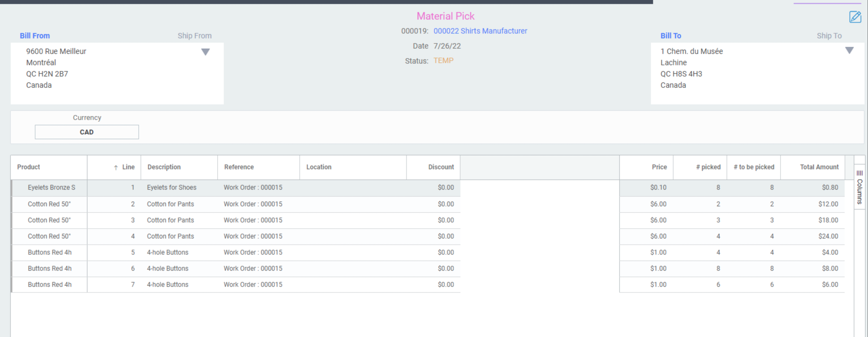Click the Price column header
This screenshot has width=868, height=337.
659,167
